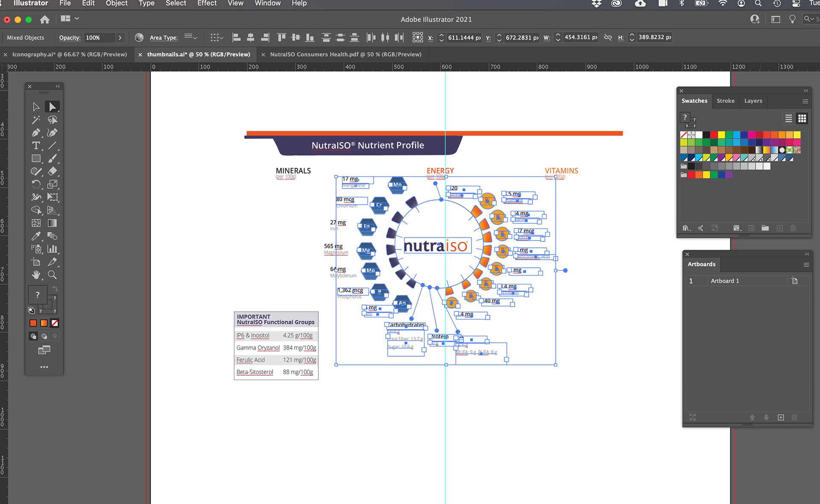Swap fill and stroke arrow

pos(55,289)
